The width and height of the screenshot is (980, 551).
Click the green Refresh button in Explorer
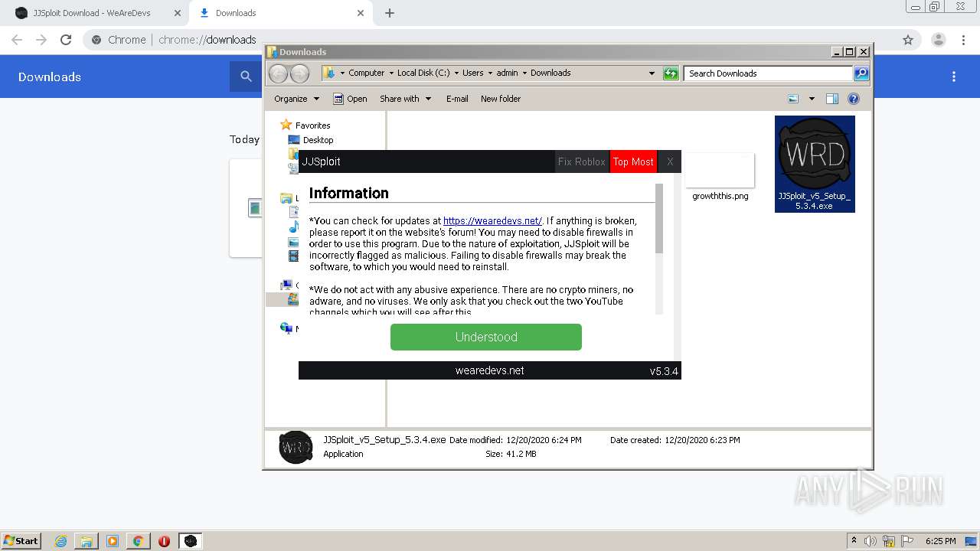(x=671, y=73)
